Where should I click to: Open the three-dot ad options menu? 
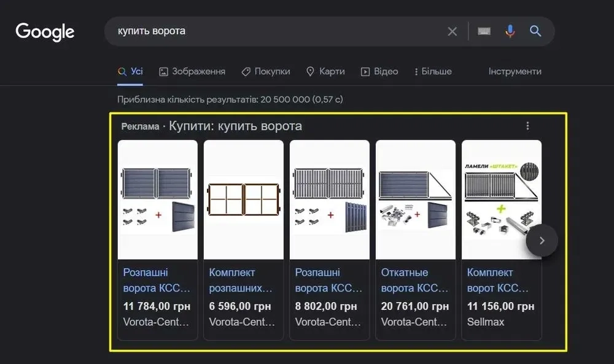[x=527, y=126]
